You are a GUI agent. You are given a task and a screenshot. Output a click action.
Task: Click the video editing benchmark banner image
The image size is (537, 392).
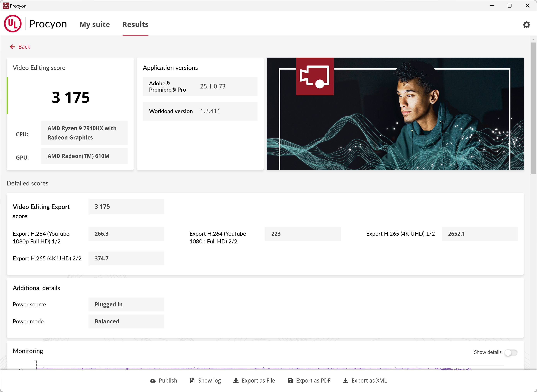tap(395, 114)
